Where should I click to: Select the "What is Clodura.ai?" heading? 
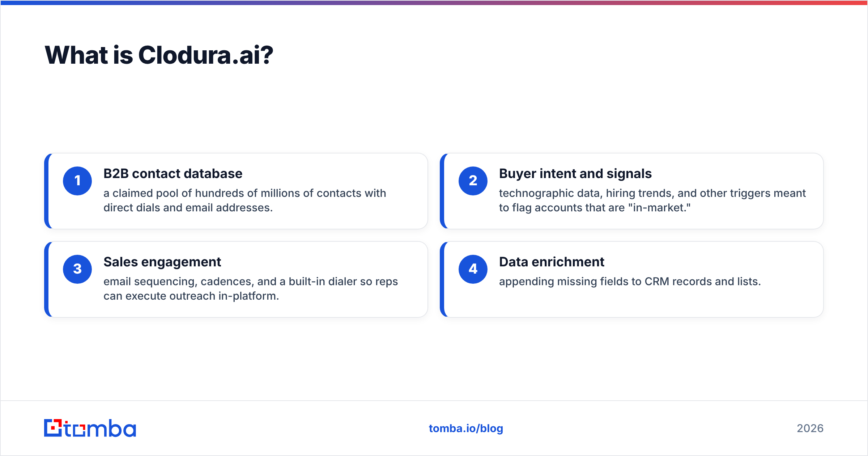[159, 55]
